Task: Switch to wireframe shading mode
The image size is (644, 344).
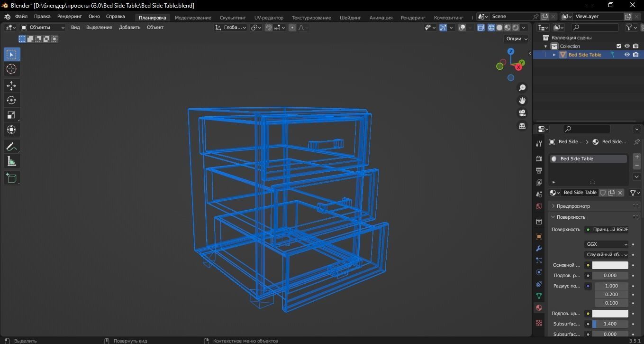Action: (491, 28)
